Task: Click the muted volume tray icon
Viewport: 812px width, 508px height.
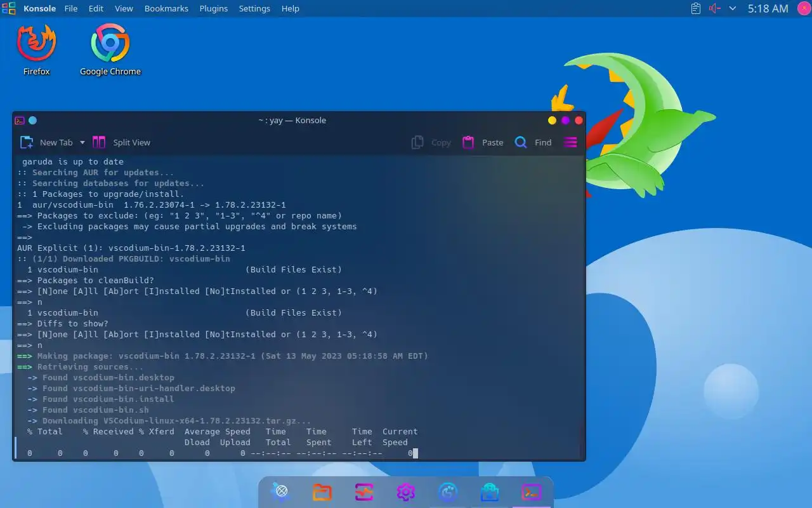Action: click(x=715, y=8)
